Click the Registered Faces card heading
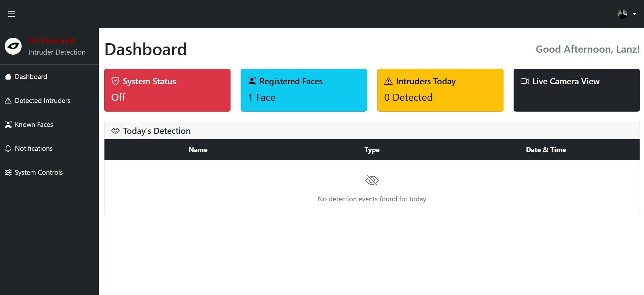The width and height of the screenshot is (644, 295). point(291,82)
